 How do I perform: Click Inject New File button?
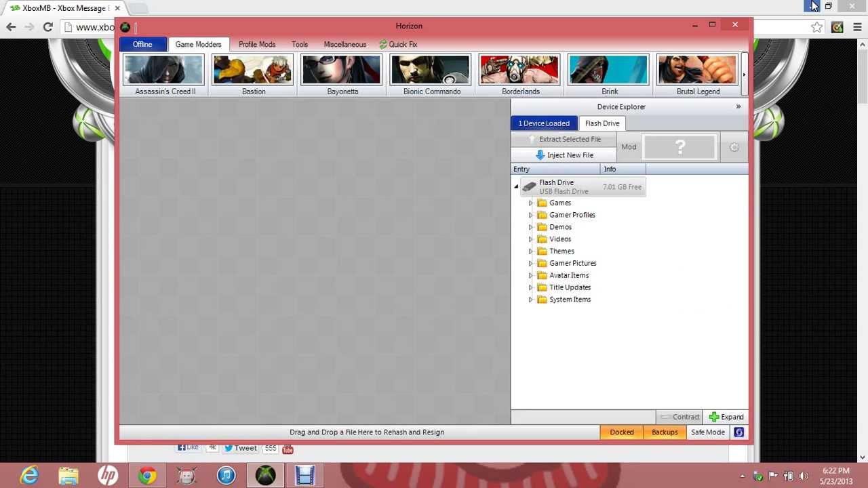click(x=564, y=155)
